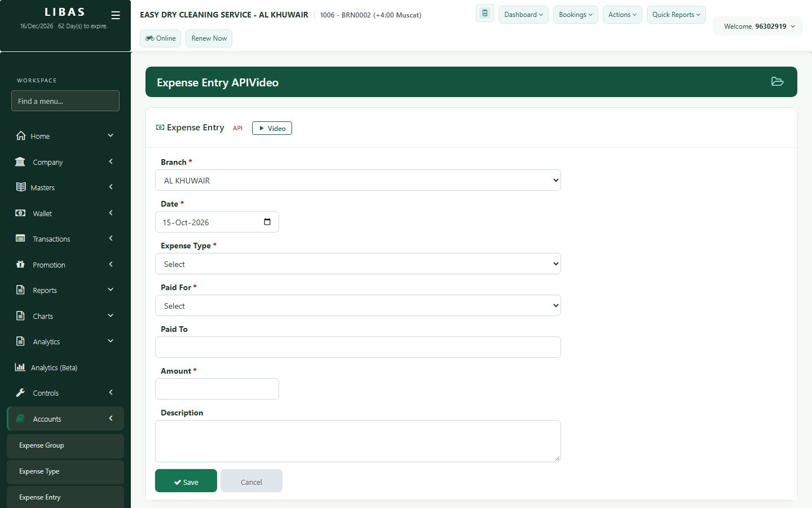
Task: Click the Company bank building icon
Action: coord(20,161)
